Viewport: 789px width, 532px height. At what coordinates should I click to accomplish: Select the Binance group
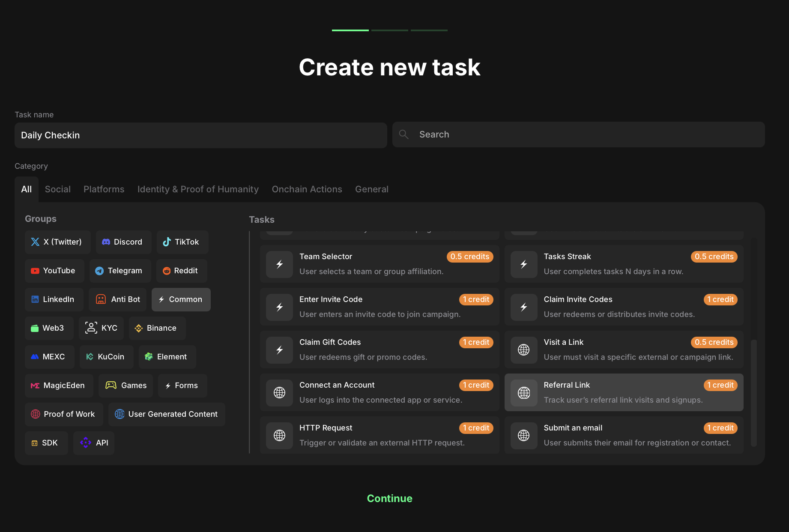(x=157, y=328)
